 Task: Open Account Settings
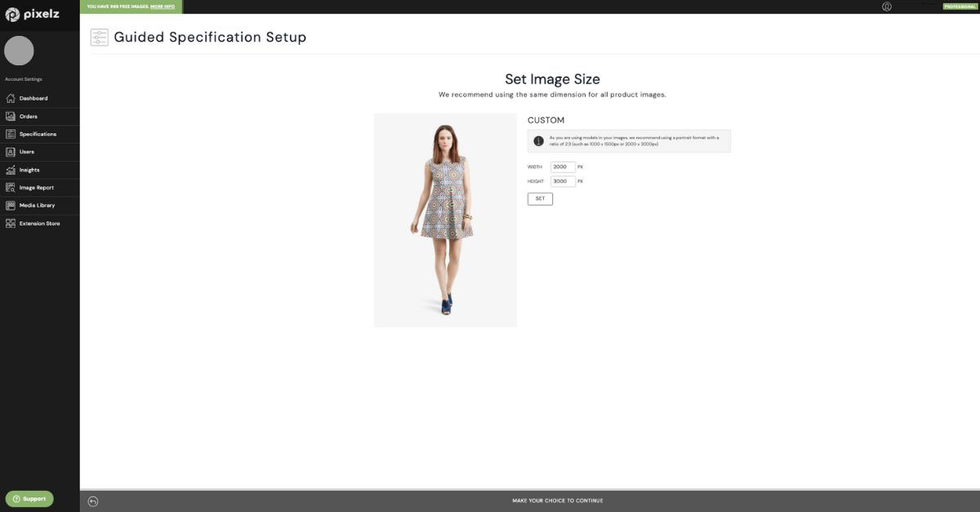pos(24,79)
